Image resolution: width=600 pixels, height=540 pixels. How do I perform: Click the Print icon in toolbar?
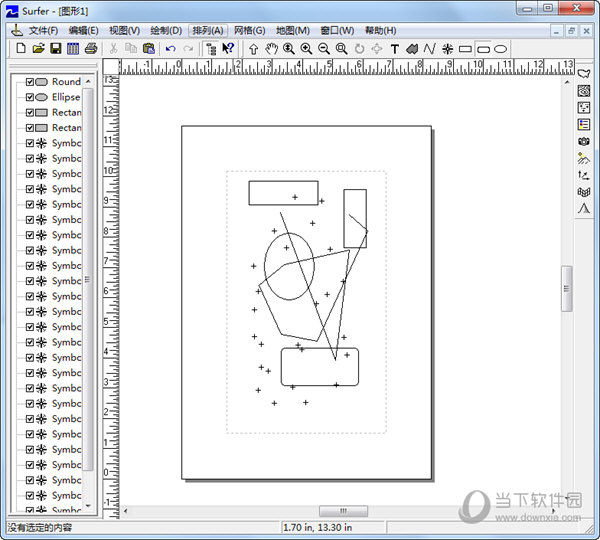click(91, 48)
